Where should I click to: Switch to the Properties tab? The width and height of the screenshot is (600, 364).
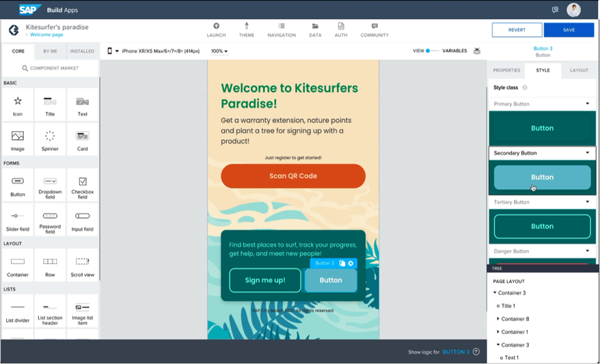[506, 70]
